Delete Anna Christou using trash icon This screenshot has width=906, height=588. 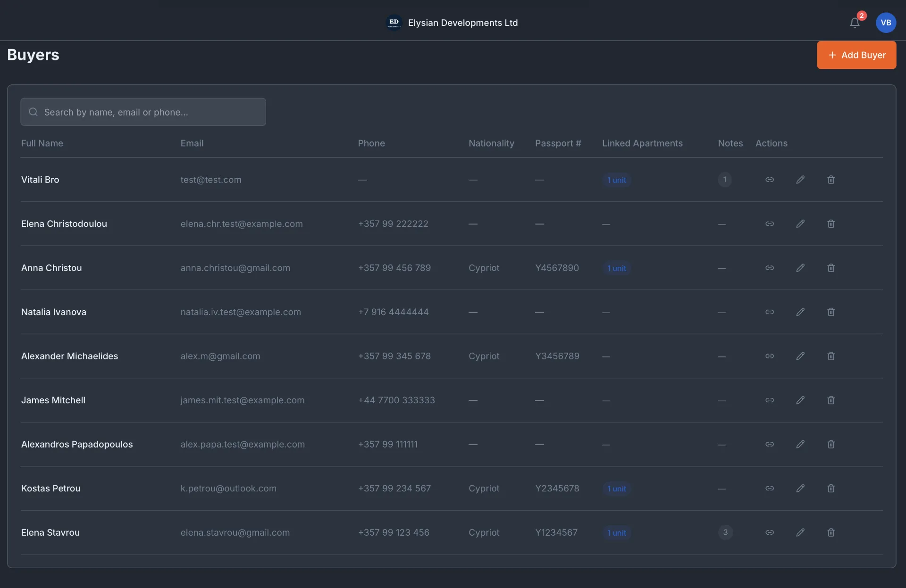(831, 268)
